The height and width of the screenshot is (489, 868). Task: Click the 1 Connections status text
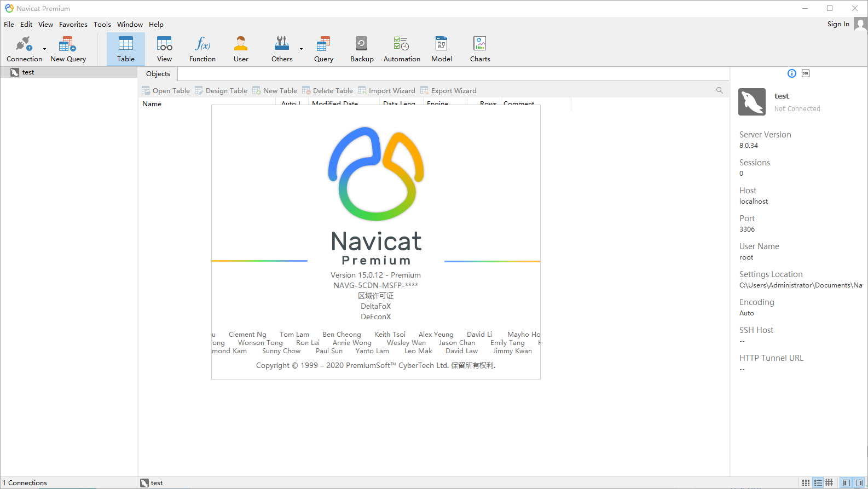point(25,482)
